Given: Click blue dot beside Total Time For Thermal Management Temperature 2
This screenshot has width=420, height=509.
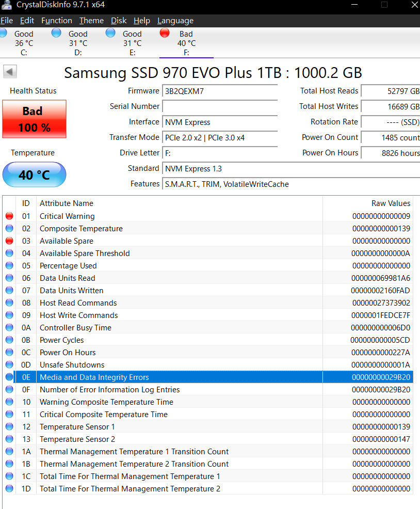Looking at the screenshot, I should [x=9, y=488].
